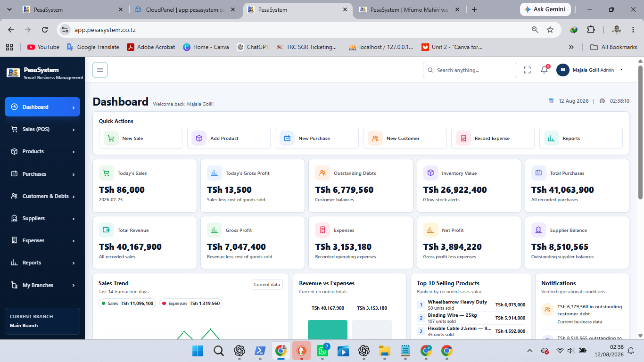Viewport: 644px width, 362px height.
Task: Toggle the sidebar hamburger menu button
Action: (100, 70)
